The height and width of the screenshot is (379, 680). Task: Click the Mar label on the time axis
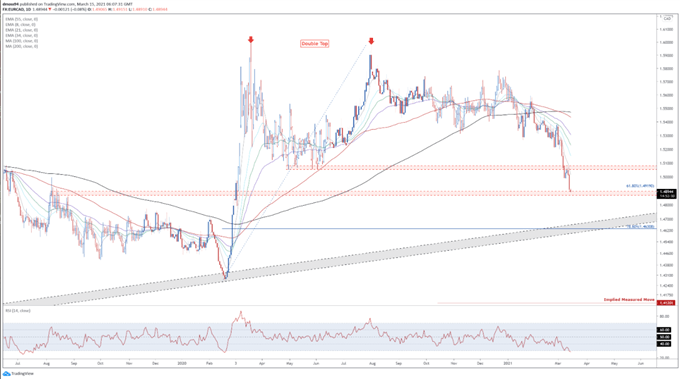pyautogui.click(x=559, y=363)
